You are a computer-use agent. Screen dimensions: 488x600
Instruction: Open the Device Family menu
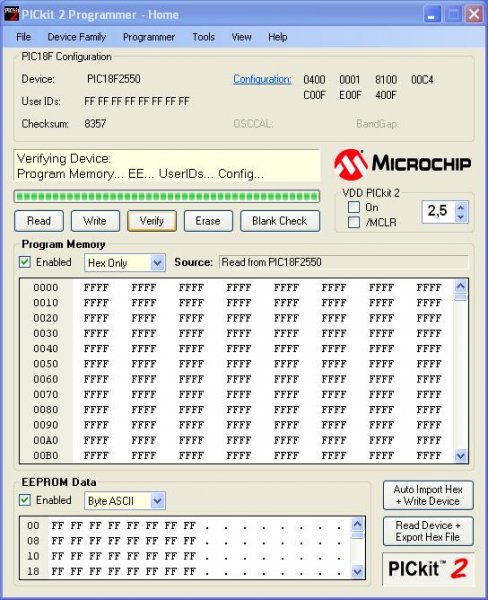[x=77, y=37]
